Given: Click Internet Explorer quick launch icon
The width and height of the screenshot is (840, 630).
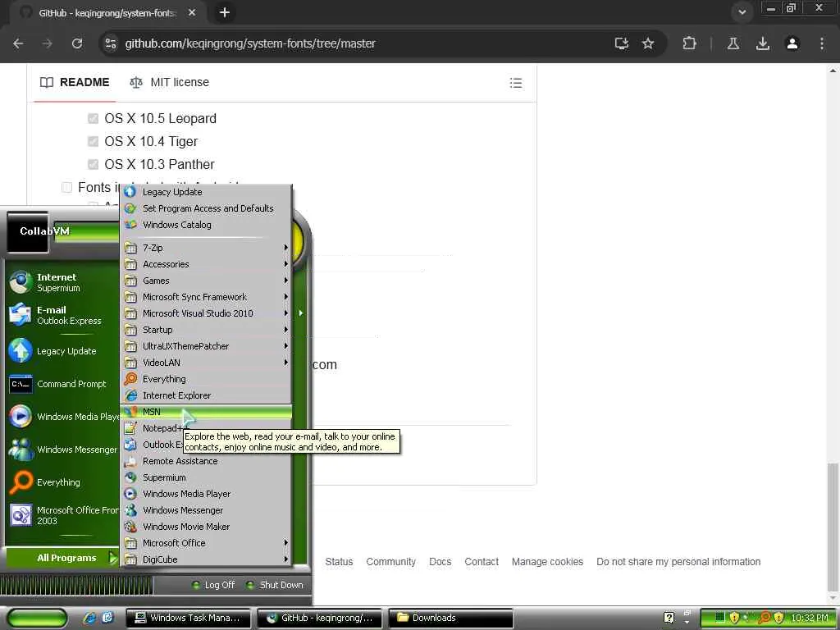Looking at the screenshot, I should (89, 618).
